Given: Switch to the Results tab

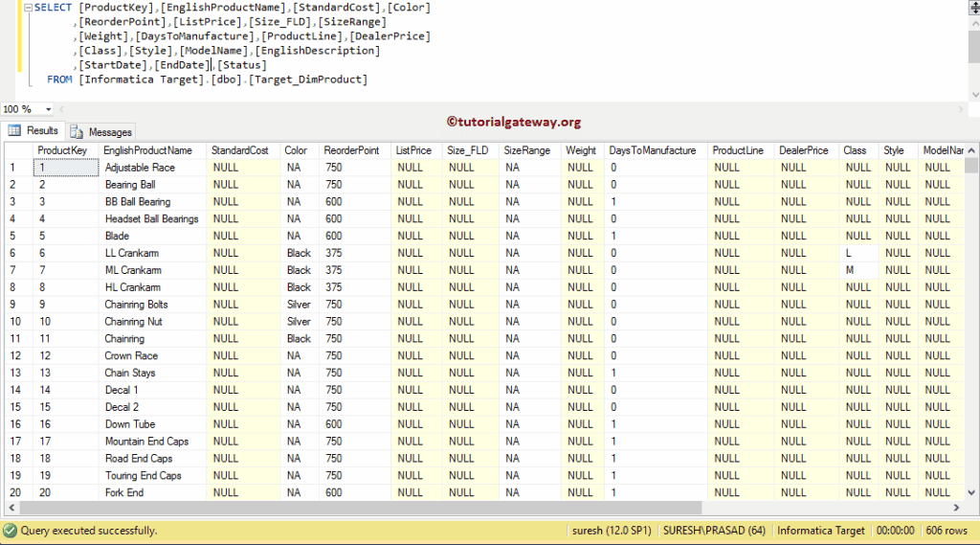Looking at the screenshot, I should tap(33, 131).
